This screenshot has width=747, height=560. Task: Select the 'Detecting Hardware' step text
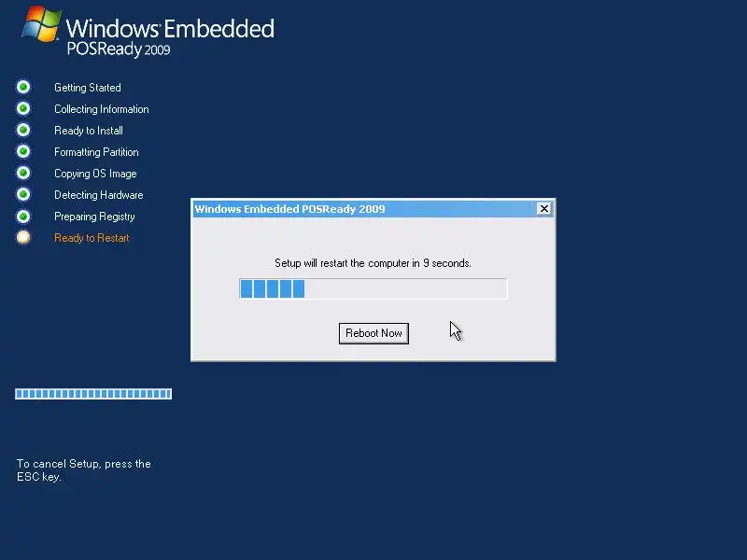coord(99,195)
